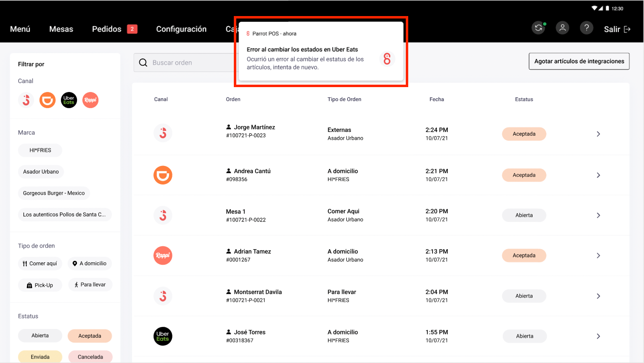Filter by Rappi channel icon
The width and height of the screenshot is (644, 363).
90,100
